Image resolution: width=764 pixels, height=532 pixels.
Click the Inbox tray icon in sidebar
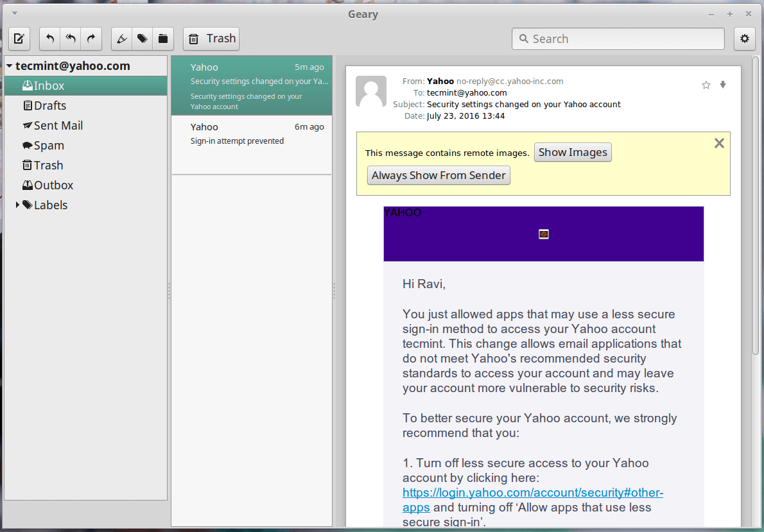pyautogui.click(x=27, y=86)
